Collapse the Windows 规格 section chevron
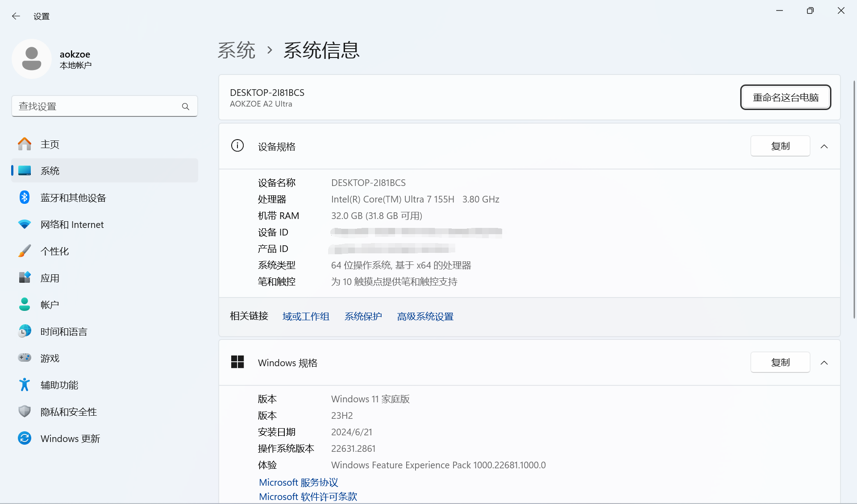Image resolution: width=857 pixels, height=504 pixels. (x=824, y=363)
